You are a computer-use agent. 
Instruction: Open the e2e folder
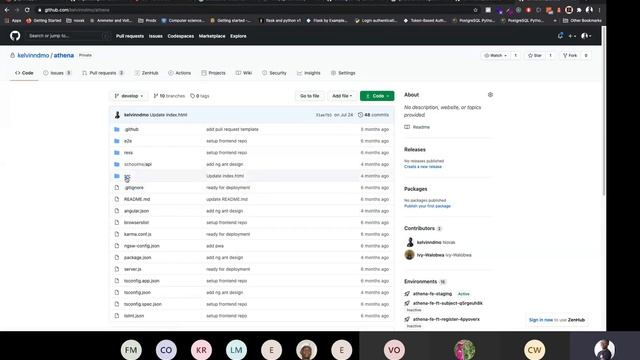coord(128,141)
